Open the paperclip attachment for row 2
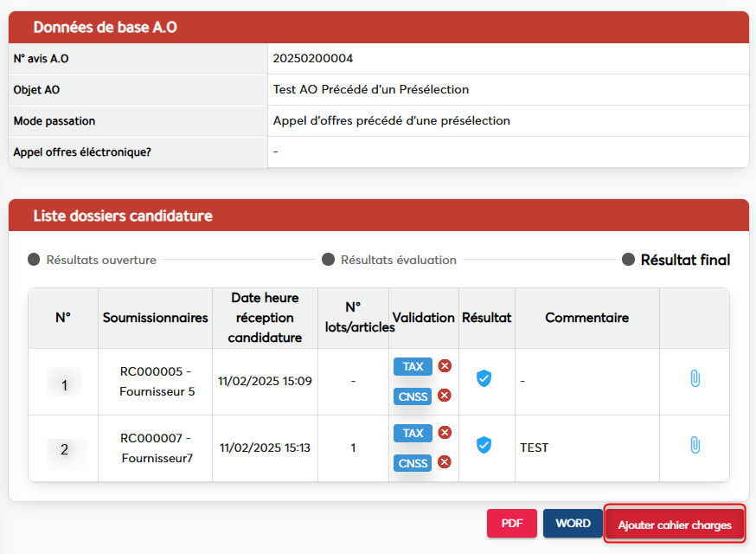 coord(694,445)
